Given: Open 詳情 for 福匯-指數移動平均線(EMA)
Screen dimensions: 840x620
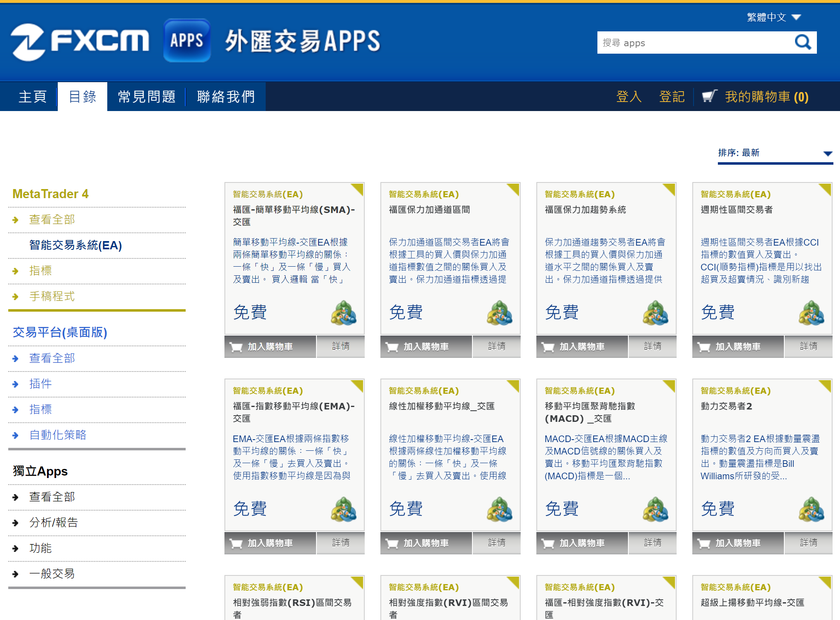Looking at the screenshot, I should 341,543.
